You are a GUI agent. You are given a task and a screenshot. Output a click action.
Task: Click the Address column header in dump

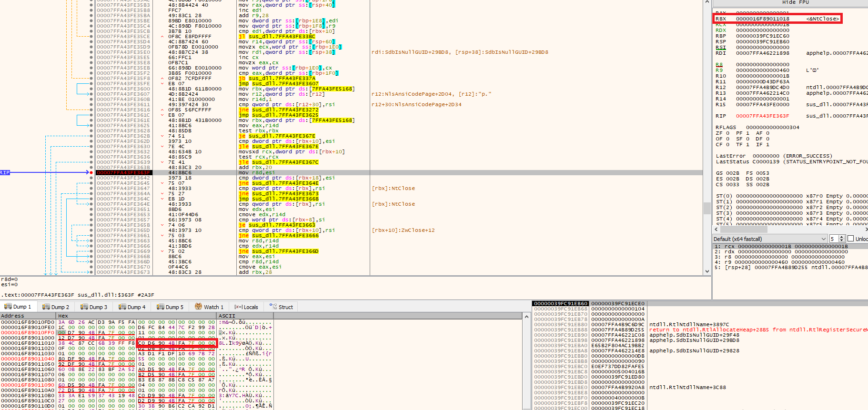click(28, 316)
